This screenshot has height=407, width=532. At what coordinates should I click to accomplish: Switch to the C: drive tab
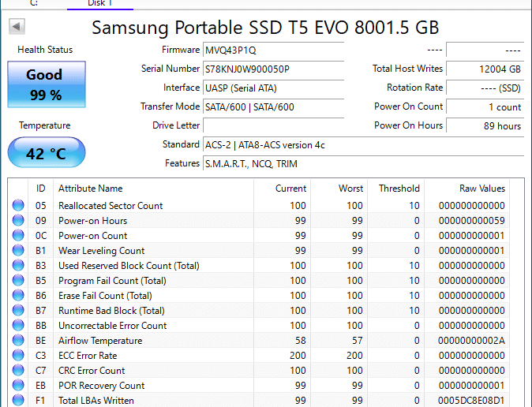(34, 4)
